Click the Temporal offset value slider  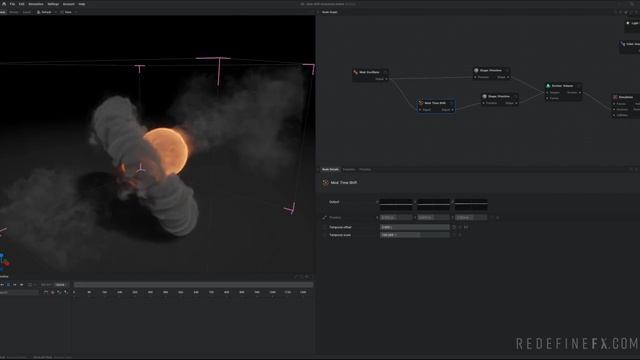tap(415, 227)
